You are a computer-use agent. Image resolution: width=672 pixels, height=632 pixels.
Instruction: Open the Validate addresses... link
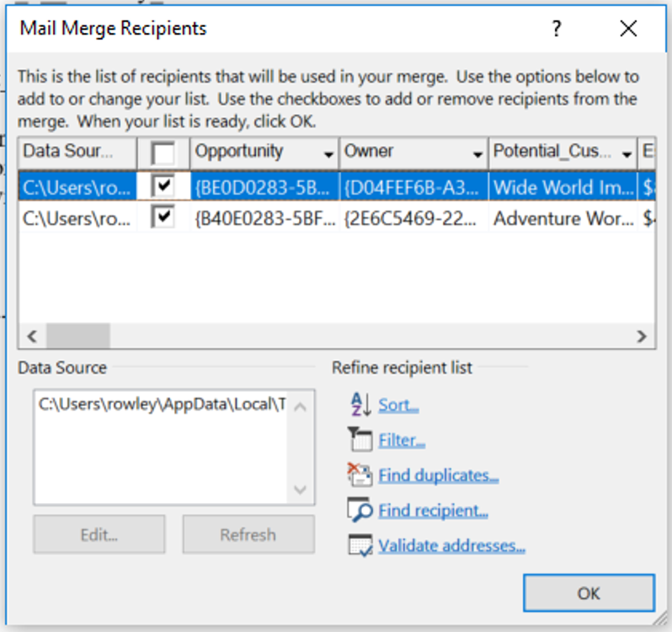click(451, 545)
